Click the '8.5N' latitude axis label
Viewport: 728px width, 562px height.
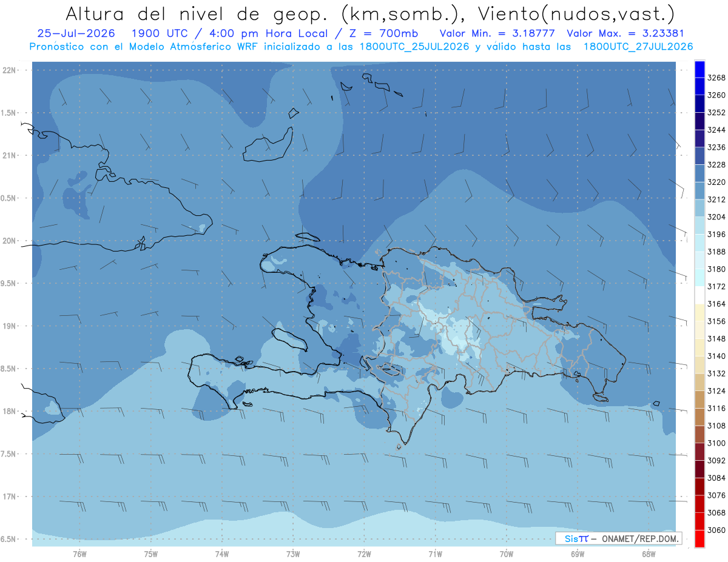(9, 369)
